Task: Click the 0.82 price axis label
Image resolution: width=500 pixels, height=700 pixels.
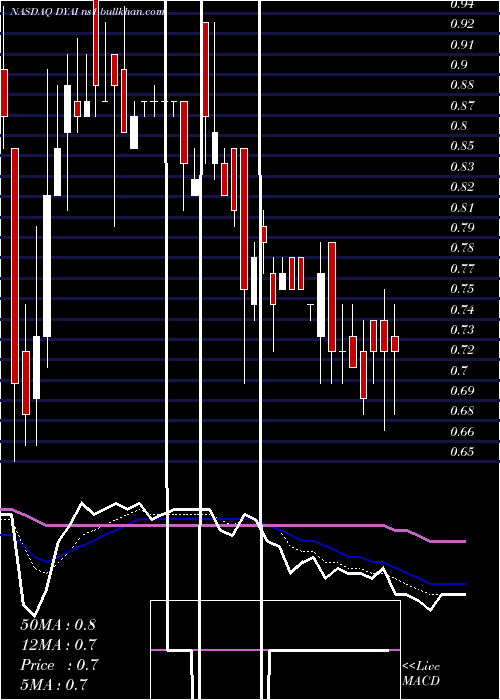Action: tap(462, 187)
